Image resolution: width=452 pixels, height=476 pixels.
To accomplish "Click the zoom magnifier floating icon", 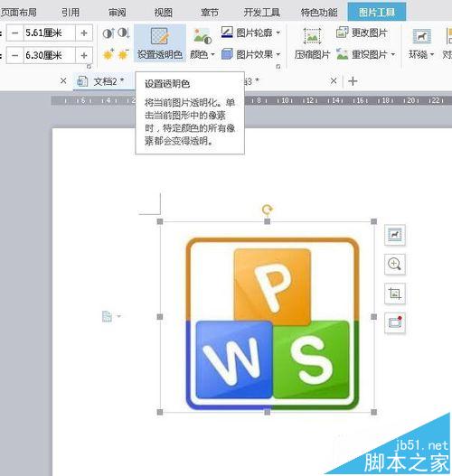I will (394, 264).
